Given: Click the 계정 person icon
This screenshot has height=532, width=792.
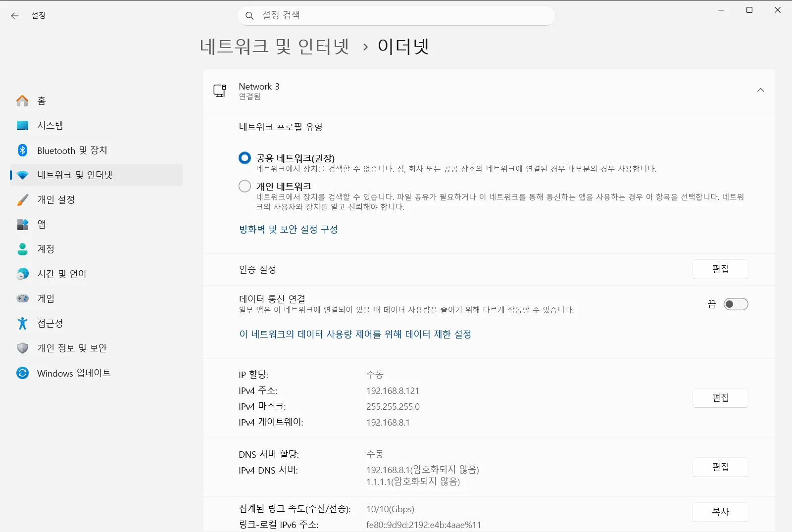Looking at the screenshot, I should tap(22, 249).
